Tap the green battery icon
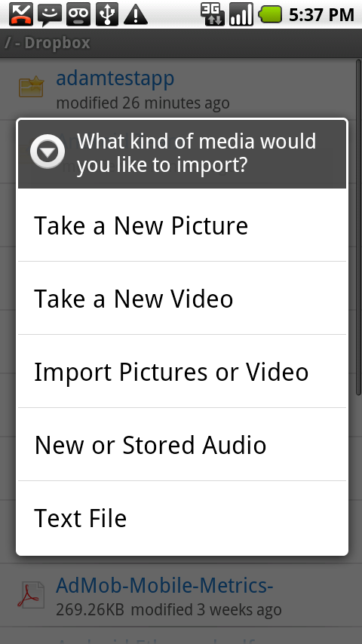Screen dimensions: 362x644 (x=270, y=15)
